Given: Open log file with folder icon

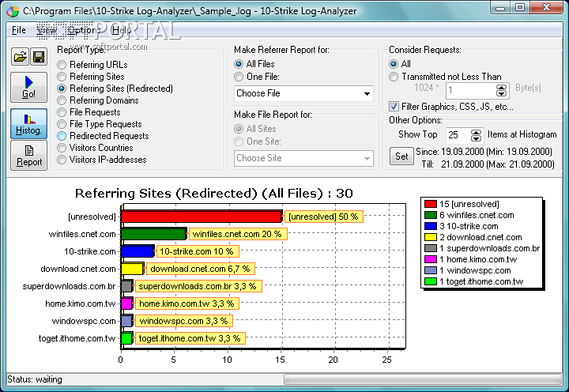Looking at the screenshot, I should click(20, 57).
